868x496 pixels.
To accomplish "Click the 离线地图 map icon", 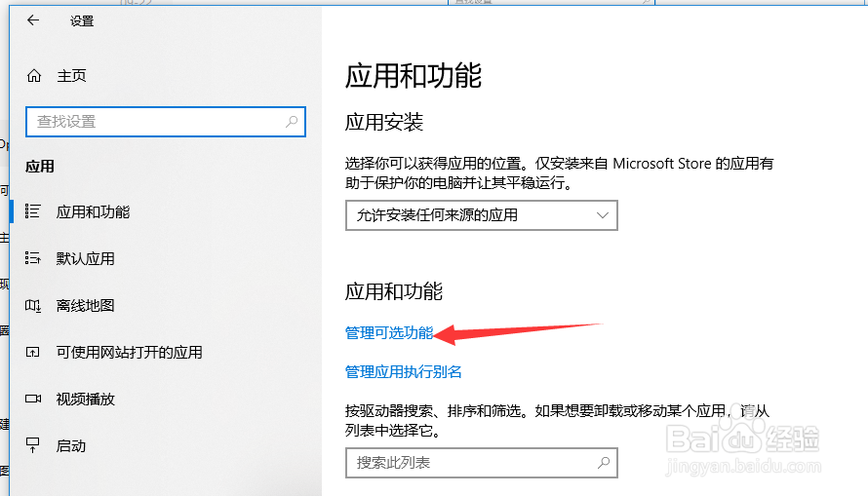I will tap(32, 305).
